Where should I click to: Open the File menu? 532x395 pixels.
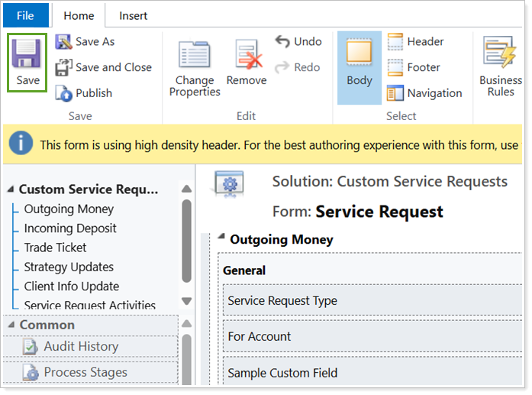[24, 15]
